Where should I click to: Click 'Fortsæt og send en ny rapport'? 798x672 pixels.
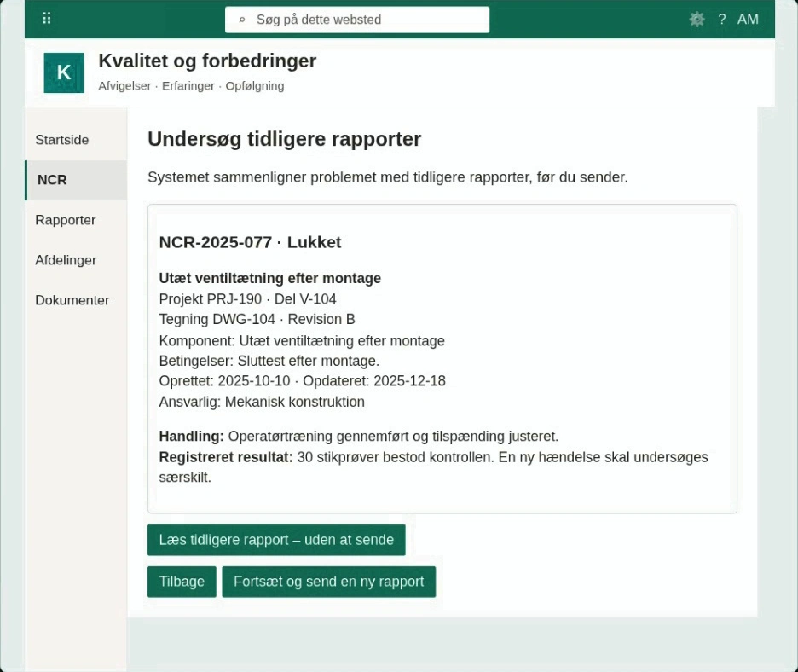point(329,582)
